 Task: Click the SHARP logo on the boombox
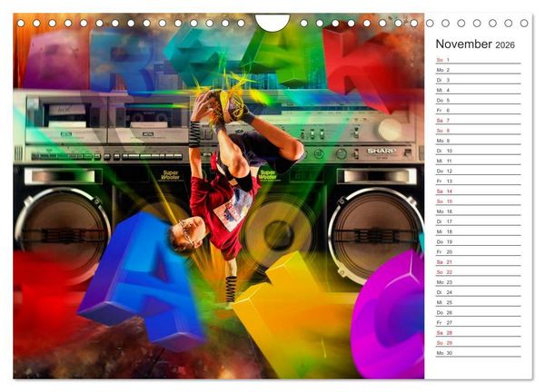381,151
